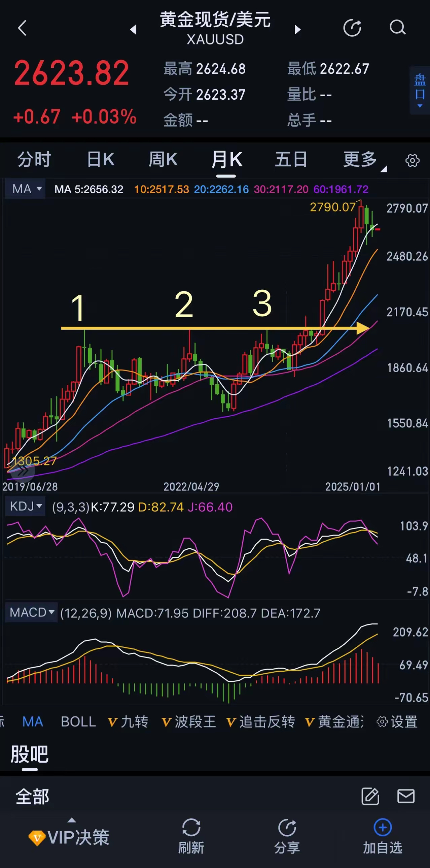Tap the compose post pencil icon
Screen dimensions: 430x868
click(370, 797)
